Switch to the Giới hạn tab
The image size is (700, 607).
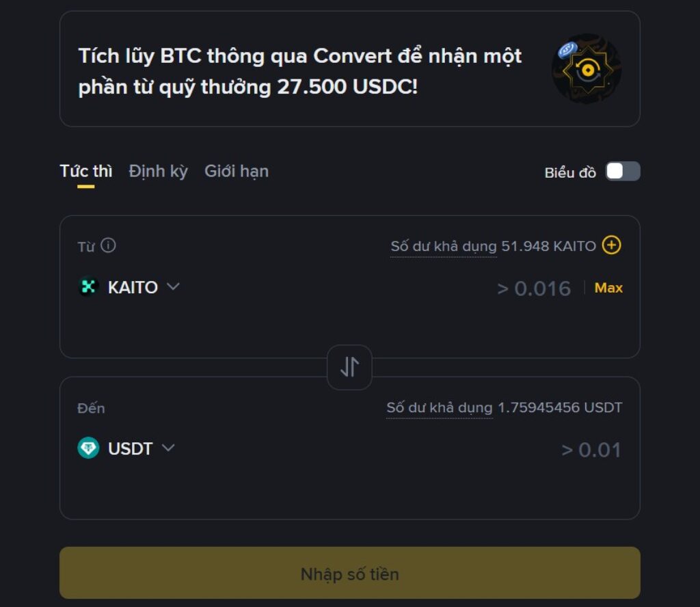pos(236,172)
